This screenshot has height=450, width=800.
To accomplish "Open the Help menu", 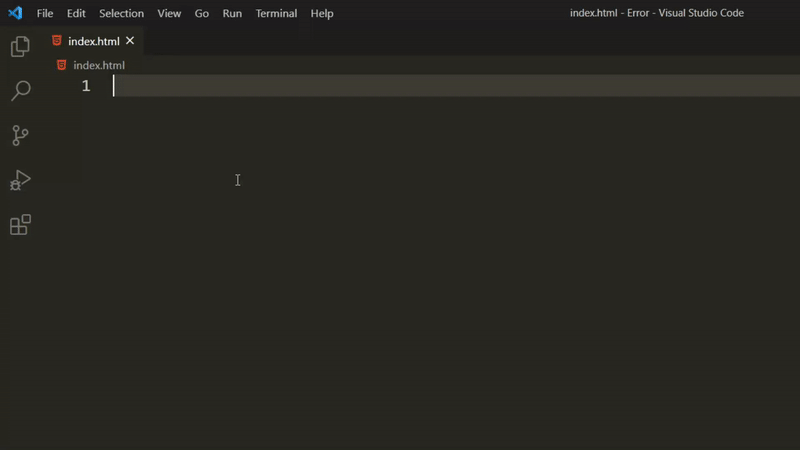I will pos(322,13).
